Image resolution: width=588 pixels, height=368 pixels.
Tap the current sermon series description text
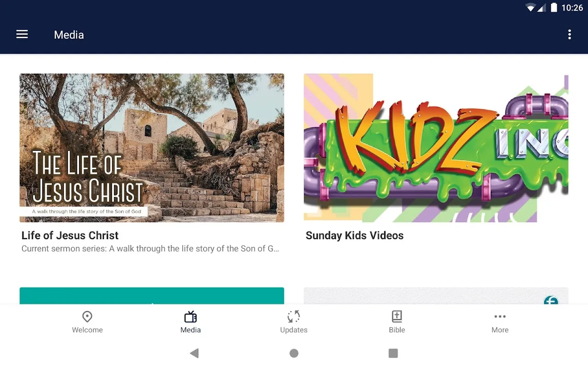(150, 249)
